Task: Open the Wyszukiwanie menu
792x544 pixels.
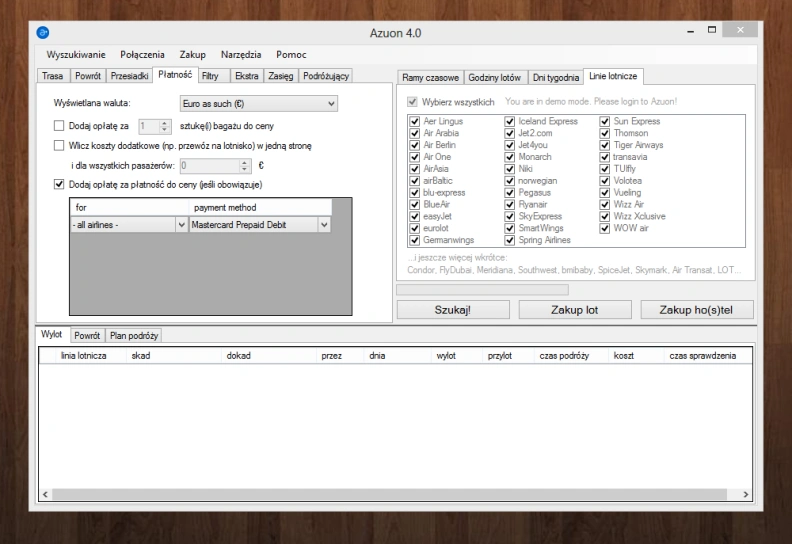Action: pos(76,55)
